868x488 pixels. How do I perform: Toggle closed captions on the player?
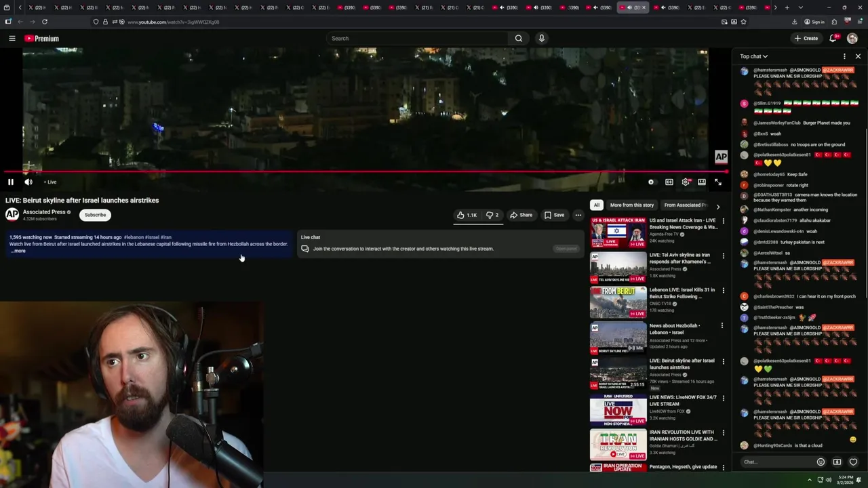pos(669,182)
